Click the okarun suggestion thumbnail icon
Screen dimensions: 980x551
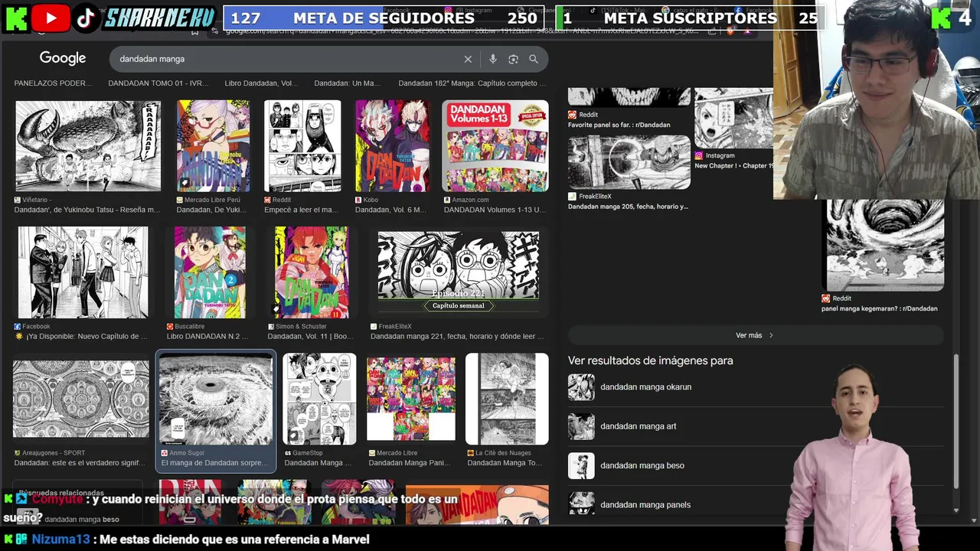click(581, 387)
